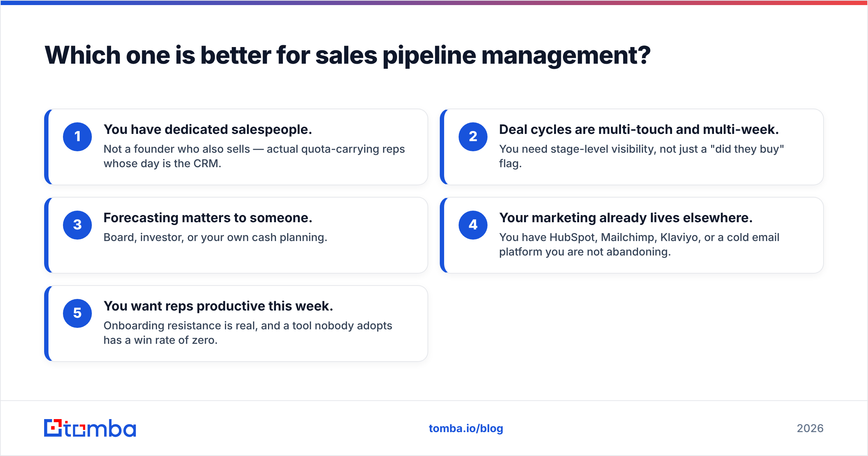Click 'You have dedicated salespeople.' heading
868x456 pixels.
pos(208,130)
